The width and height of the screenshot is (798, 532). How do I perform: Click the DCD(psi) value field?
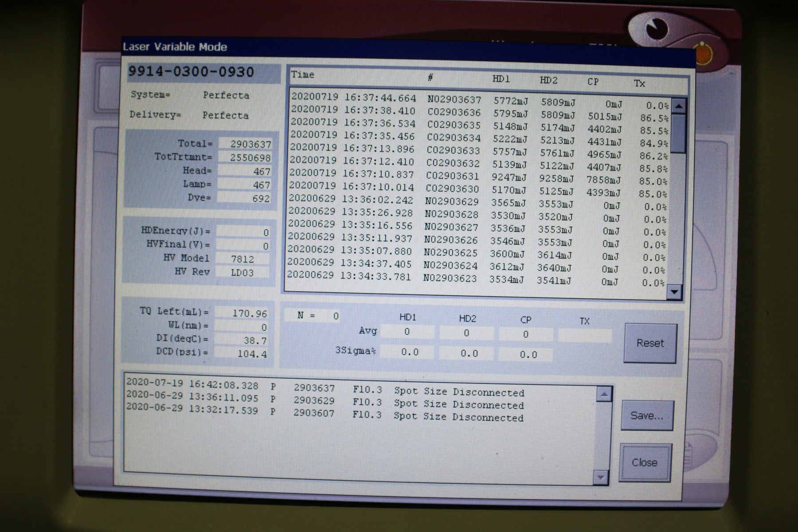(x=242, y=353)
